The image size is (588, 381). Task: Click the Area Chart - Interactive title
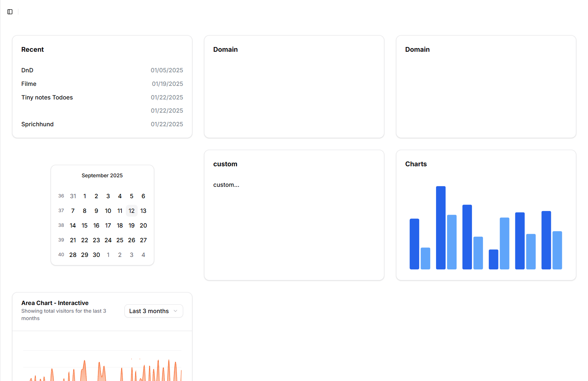coord(55,303)
